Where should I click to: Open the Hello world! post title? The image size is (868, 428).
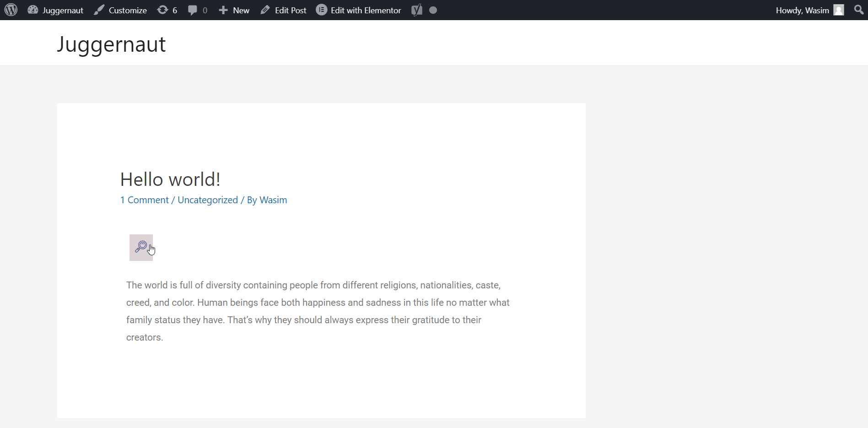tap(170, 179)
